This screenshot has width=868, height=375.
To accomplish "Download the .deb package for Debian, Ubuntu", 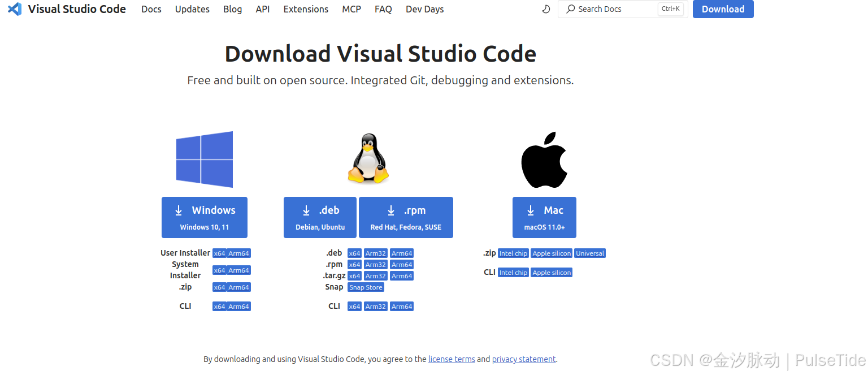I will 320,218.
